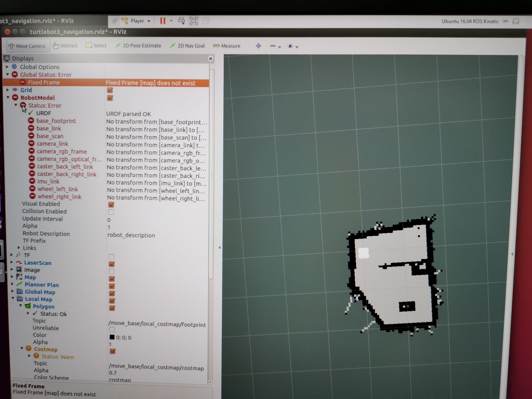Select the Interact tool

pyautogui.click(x=65, y=46)
